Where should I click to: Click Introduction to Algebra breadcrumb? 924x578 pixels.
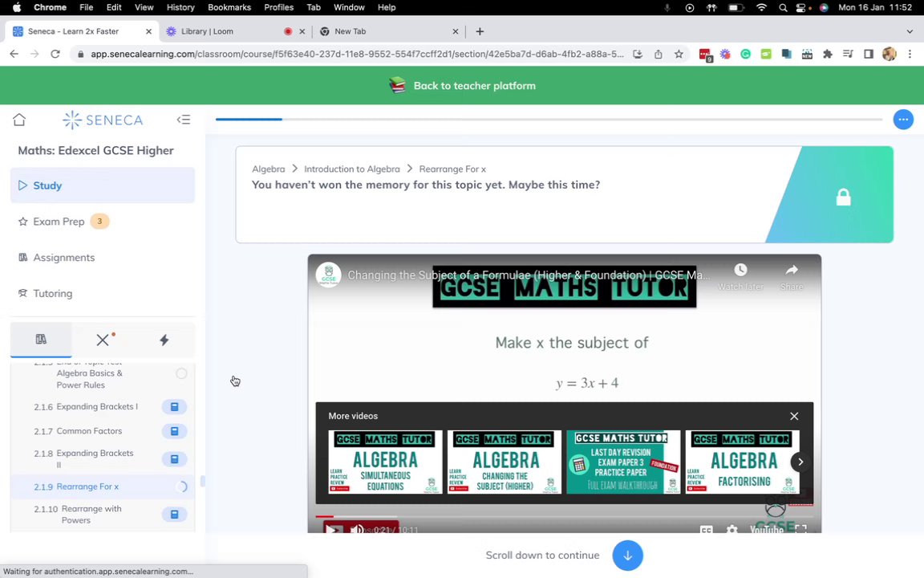352,169
